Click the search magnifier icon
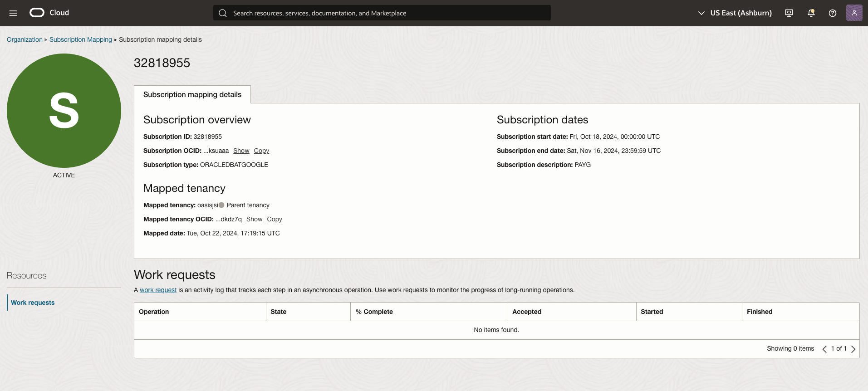The height and width of the screenshot is (391, 868). 223,13
